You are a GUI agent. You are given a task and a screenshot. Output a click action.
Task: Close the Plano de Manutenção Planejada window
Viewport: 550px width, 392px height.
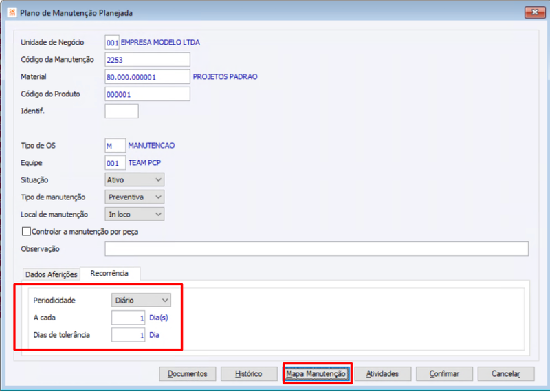[535, 12]
